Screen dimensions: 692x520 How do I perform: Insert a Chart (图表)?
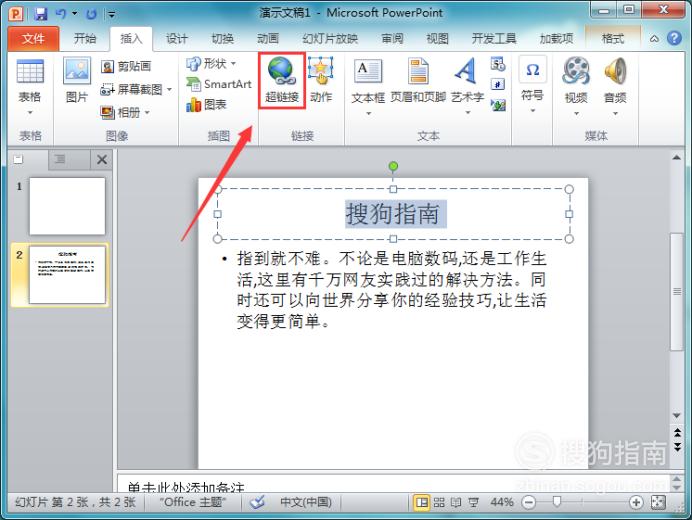[206, 105]
